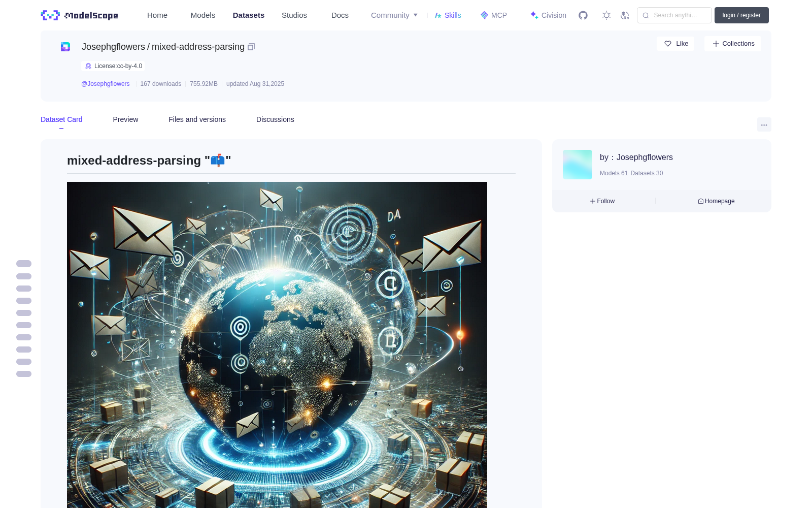Open the ModelScope logo home link
Viewport: 812px width, 508px height.
79,15
